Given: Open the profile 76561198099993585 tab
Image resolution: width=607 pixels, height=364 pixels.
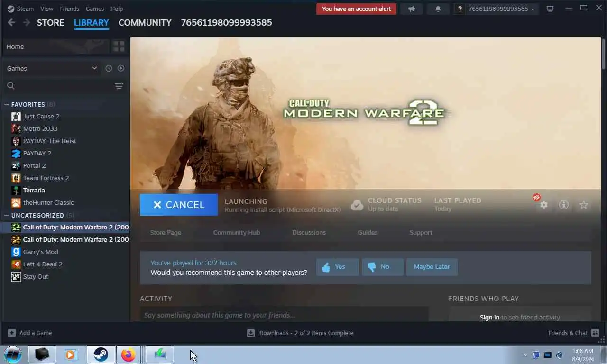Looking at the screenshot, I should [226, 22].
